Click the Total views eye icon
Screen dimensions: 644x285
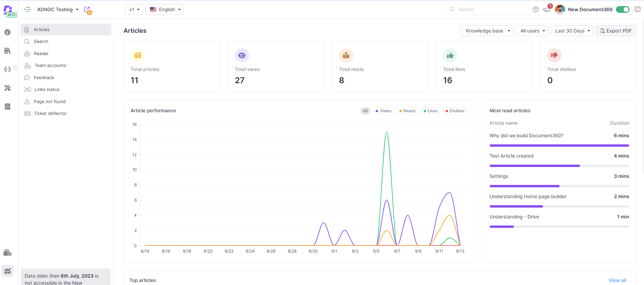click(242, 55)
